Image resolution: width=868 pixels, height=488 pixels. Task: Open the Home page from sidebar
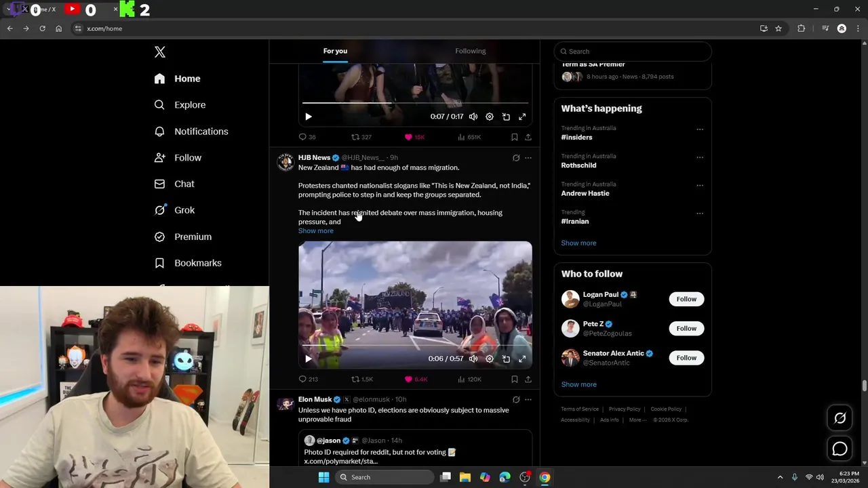(177, 79)
